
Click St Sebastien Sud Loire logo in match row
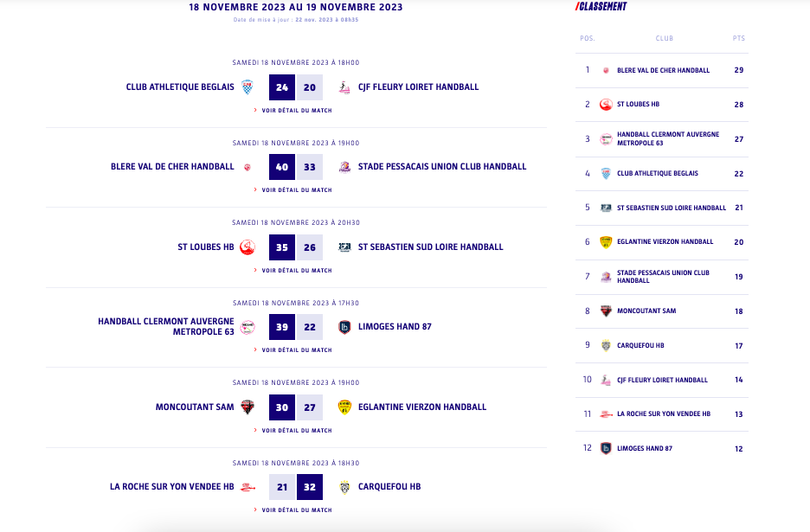tap(344, 247)
